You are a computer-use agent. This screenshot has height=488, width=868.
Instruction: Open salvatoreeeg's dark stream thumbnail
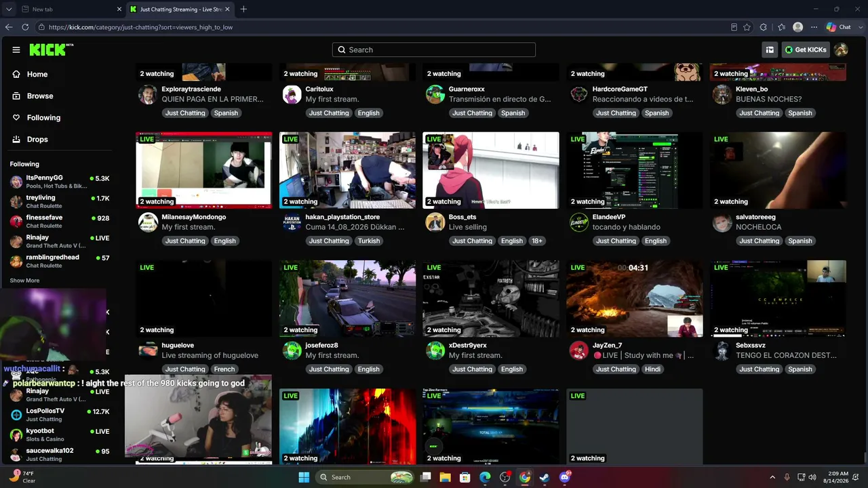(x=778, y=170)
